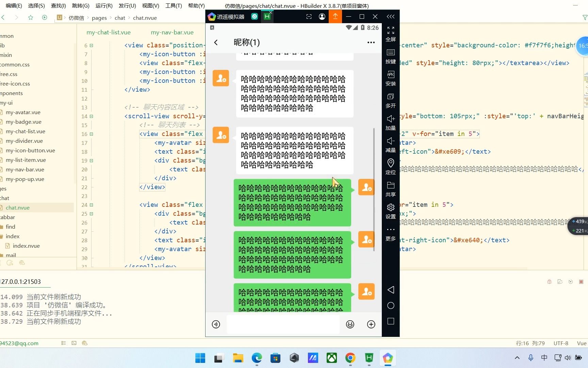Open my-pop-up.vue in file tree
The width and height of the screenshot is (588, 368).
point(25,179)
